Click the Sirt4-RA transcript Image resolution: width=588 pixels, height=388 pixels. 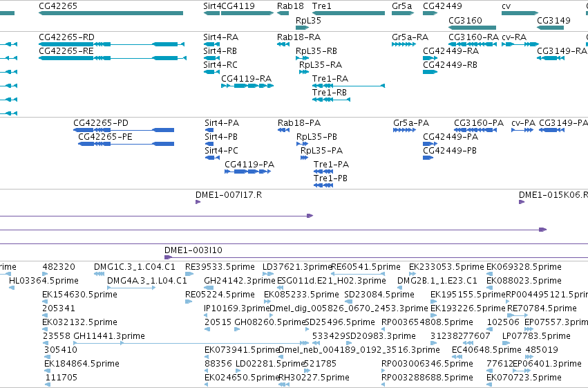(211, 44)
